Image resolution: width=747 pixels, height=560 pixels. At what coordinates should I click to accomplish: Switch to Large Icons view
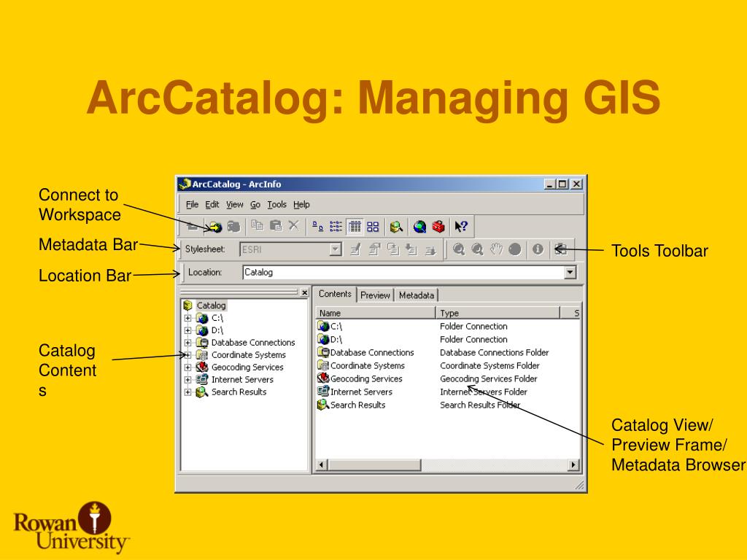click(318, 226)
